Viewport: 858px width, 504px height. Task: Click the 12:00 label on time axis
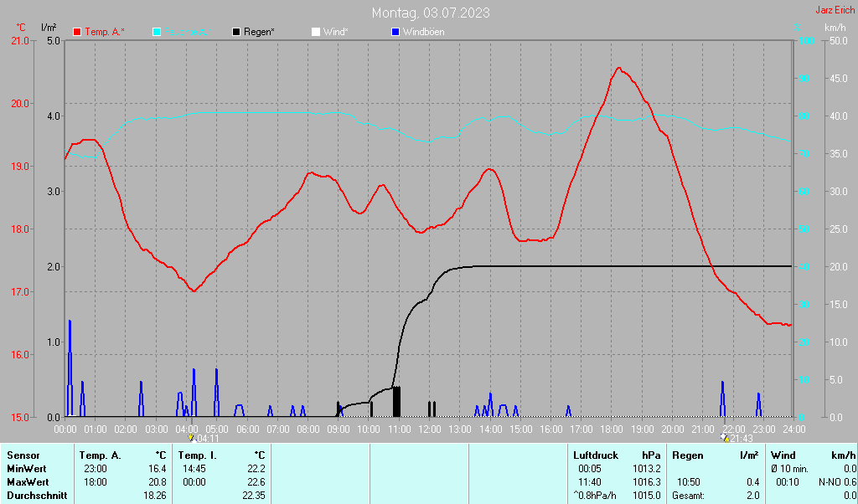429,429
